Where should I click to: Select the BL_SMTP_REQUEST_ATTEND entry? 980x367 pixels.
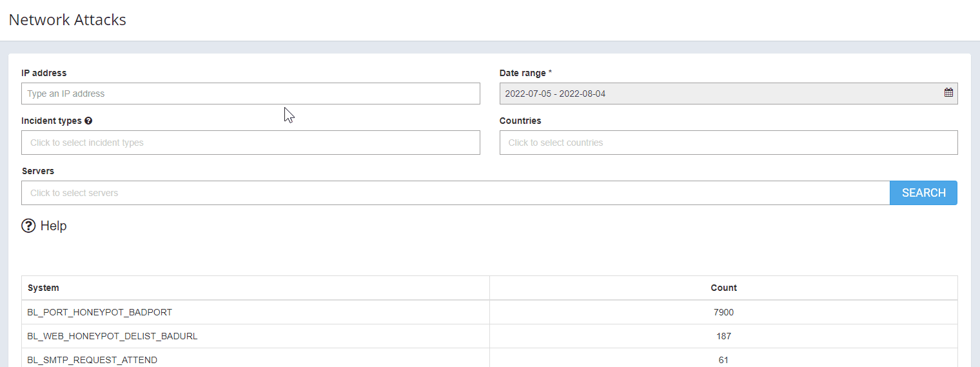click(x=92, y=360)
